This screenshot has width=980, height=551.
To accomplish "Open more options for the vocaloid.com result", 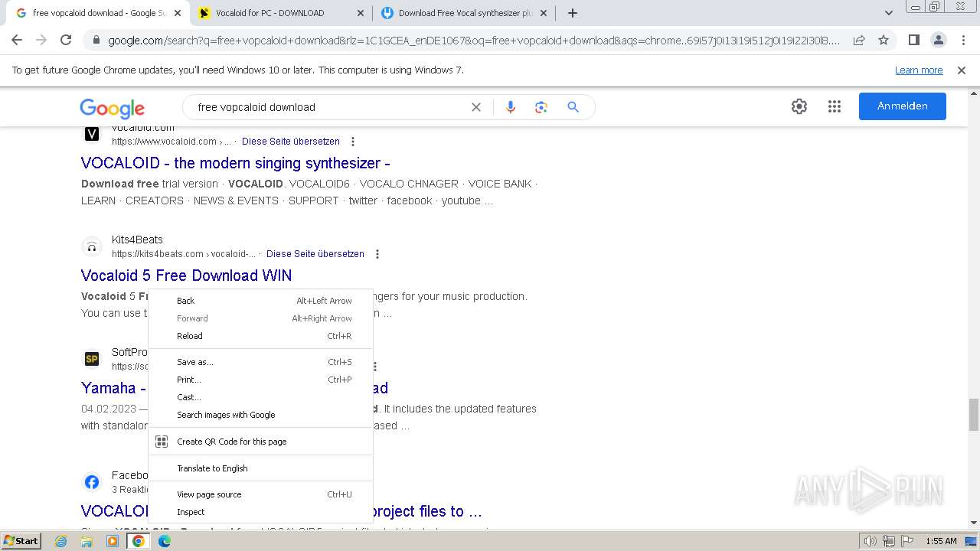I will coord(353,142).
